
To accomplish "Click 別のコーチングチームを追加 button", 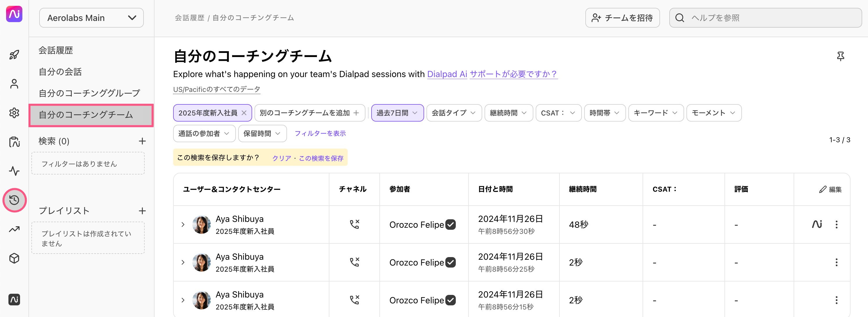I will tap(310, 113).
